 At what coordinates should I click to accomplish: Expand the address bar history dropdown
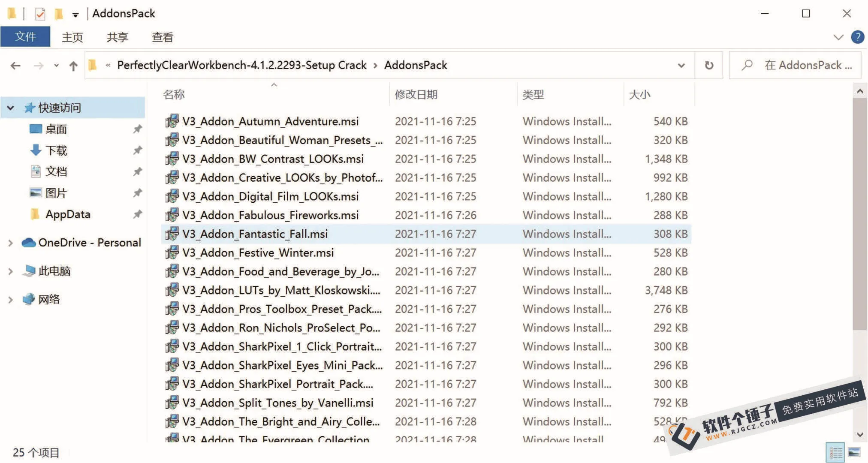pyautogui.click(x=681, y=65)
